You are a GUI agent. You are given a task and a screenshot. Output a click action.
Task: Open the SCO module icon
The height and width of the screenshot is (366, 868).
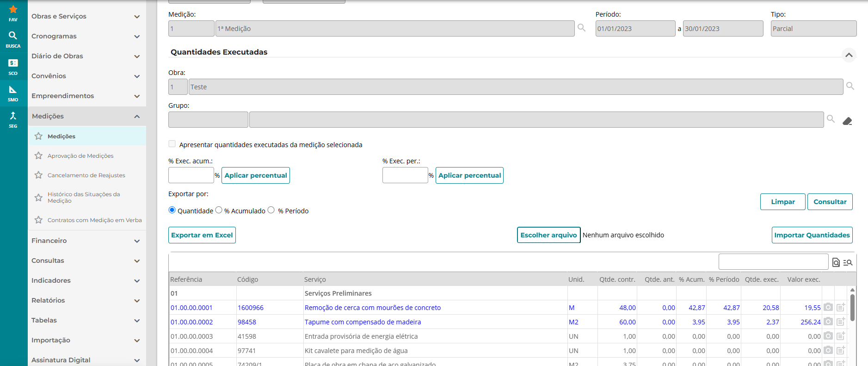coord(13,63)
